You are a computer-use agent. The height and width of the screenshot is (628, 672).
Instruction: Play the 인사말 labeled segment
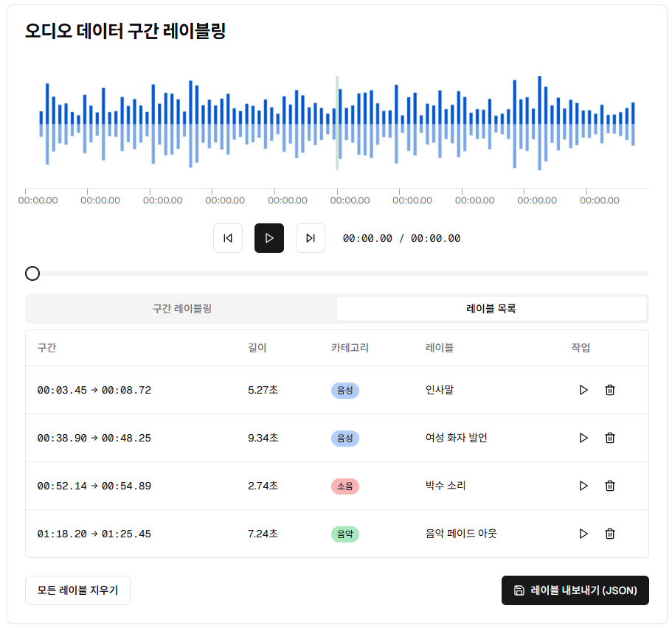click(x=583, y=389)
